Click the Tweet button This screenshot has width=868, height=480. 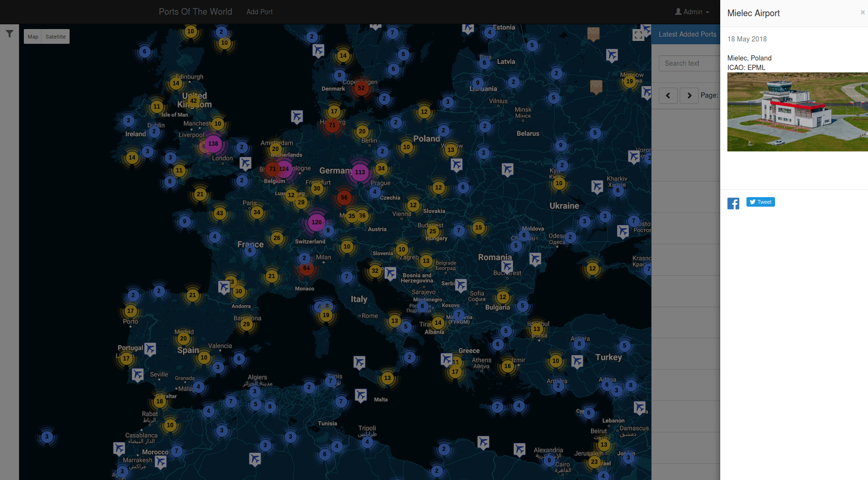click(x=761, y=202)
